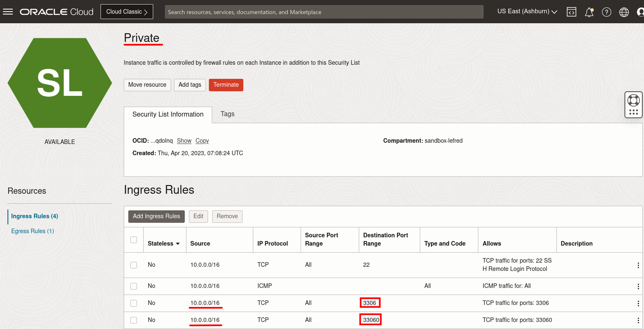Open the hamburger navigation menu
The height and width of the screenshot is (329, 644).
tap(8, 12)
